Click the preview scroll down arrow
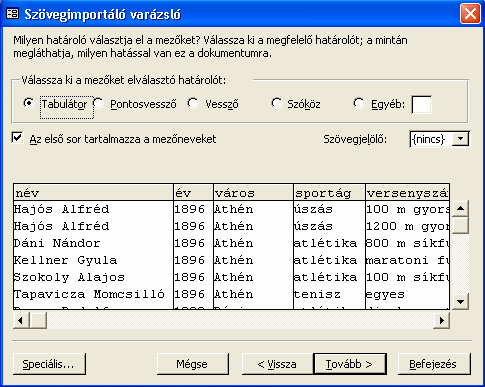Screen dimensions: 485x387 point(460,302)
